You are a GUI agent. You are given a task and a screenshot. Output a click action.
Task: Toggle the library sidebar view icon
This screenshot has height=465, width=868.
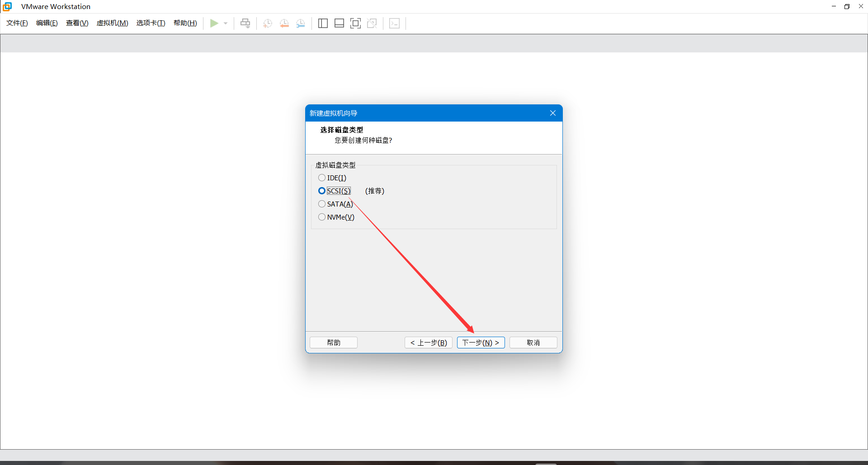coord(323,23)
